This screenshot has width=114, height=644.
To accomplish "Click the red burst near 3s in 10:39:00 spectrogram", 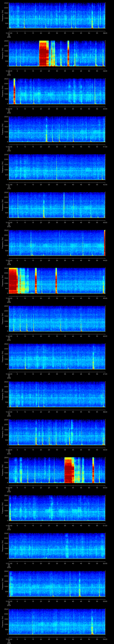I will (x=14, y=91).
